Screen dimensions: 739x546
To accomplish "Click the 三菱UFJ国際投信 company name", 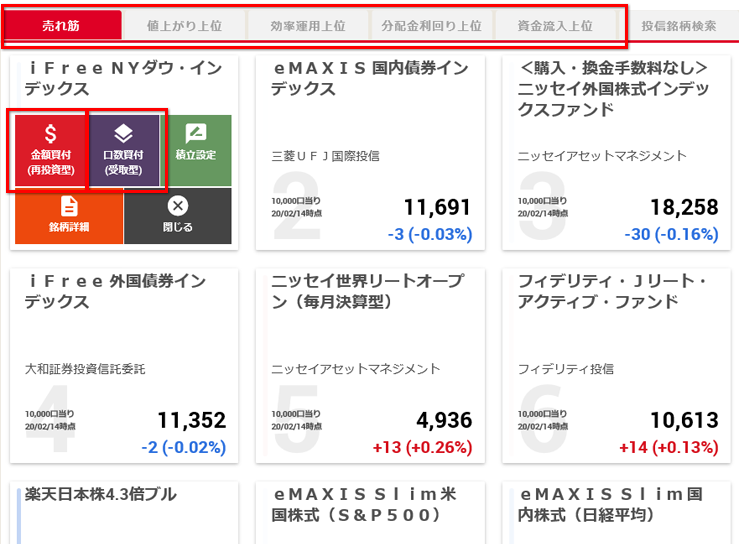I will 325,156.
